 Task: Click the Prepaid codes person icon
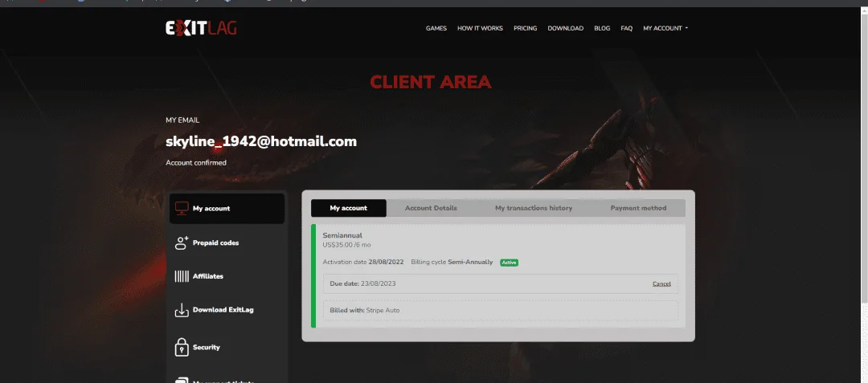coord(182,242)
